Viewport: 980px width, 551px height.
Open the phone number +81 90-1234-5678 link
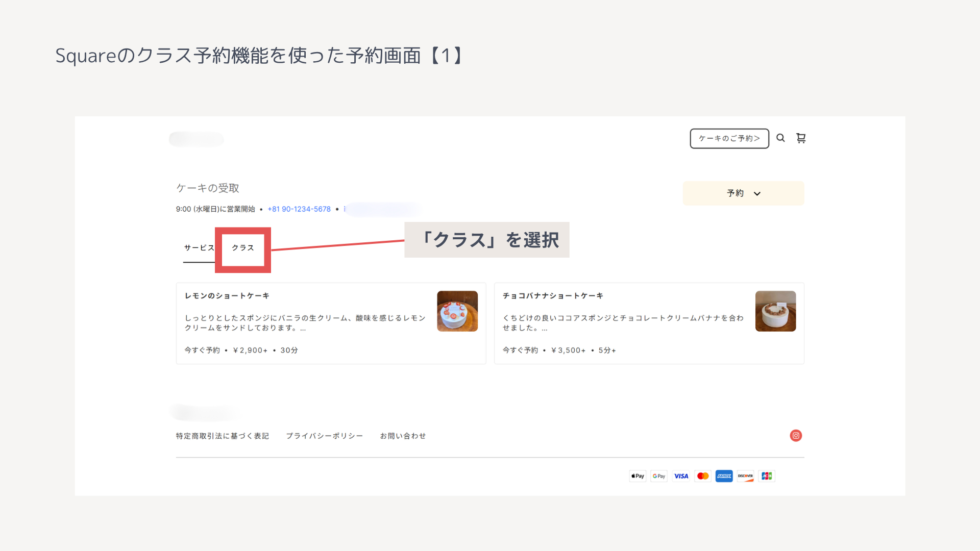click(299, 209)
